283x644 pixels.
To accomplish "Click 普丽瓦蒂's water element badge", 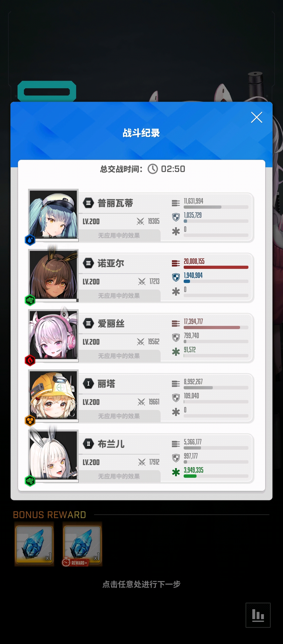I will [30, 240].
